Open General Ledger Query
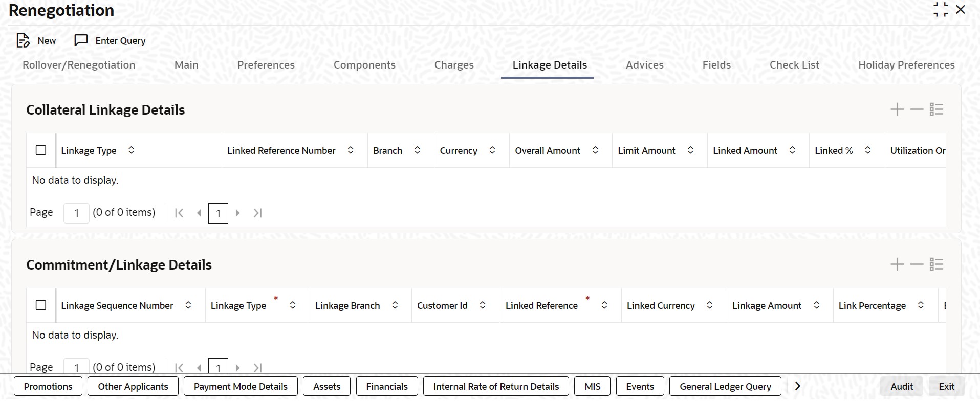 725,386
